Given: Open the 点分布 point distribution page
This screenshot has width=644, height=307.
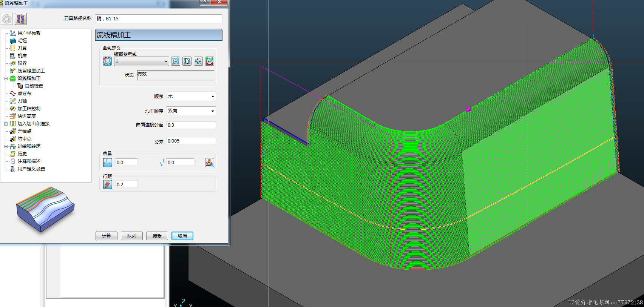Looking at the screenshot, I should coord(24,94).
